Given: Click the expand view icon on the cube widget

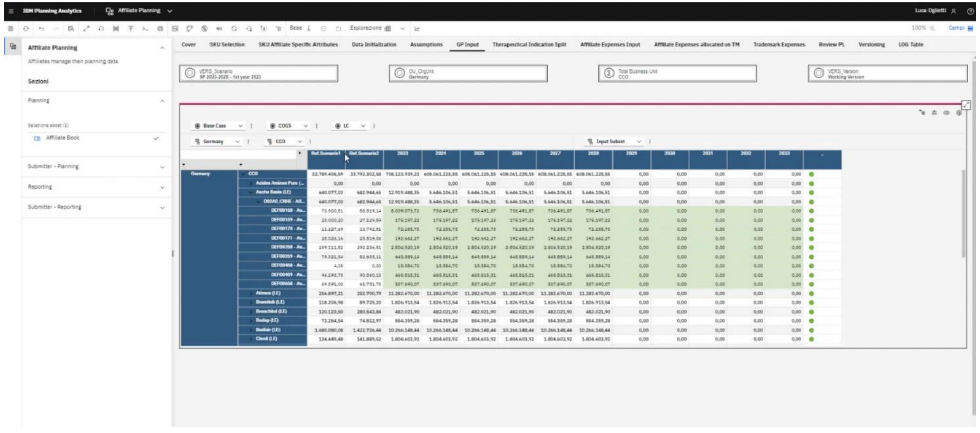Looking at the screenshot, I should point(966,105).
